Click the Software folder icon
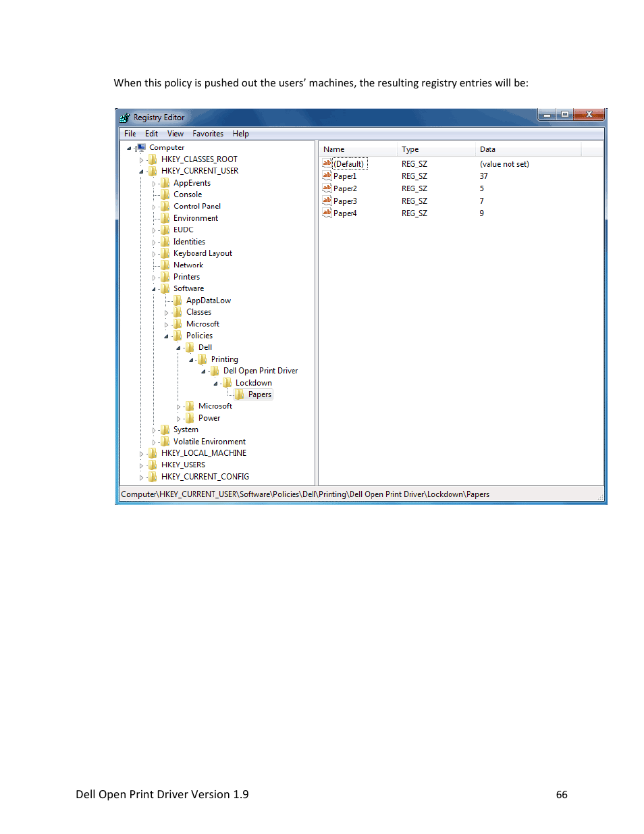Image resolution: width=644 pixels, height=834 pixels. click(165, 288)
